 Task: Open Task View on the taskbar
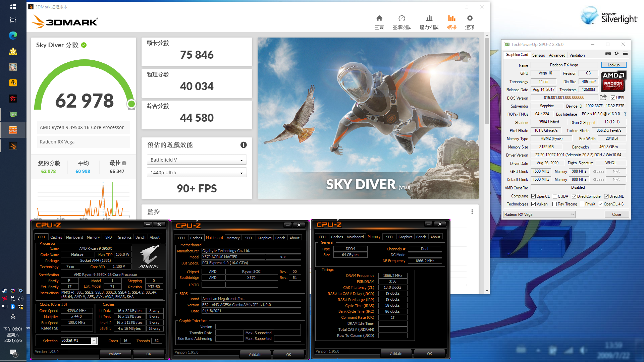pos(13,20)
